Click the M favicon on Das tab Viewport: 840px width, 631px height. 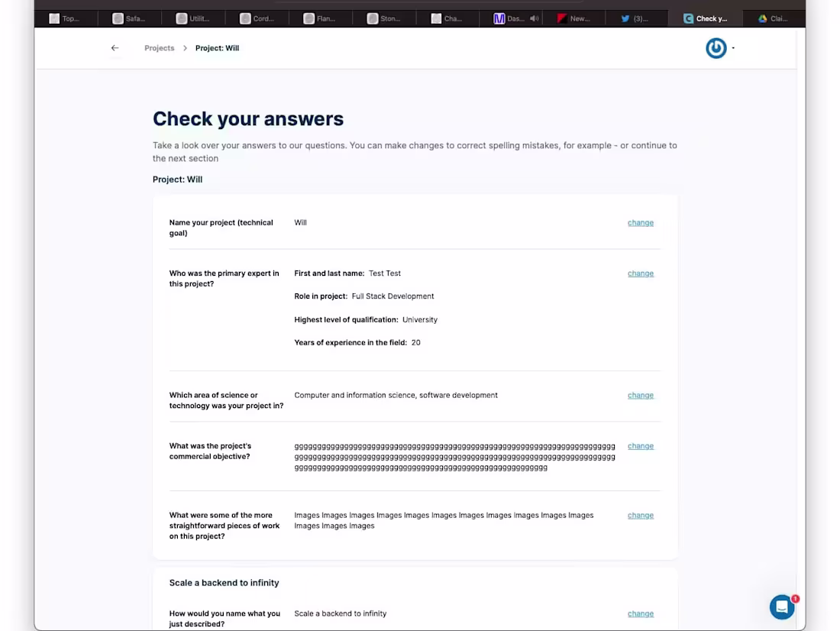[499, 19]
